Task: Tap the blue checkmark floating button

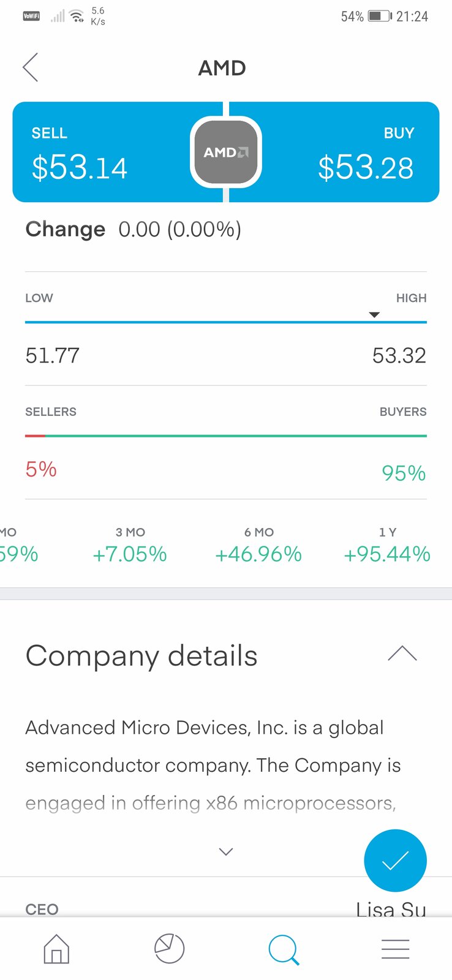Action: 395,861
